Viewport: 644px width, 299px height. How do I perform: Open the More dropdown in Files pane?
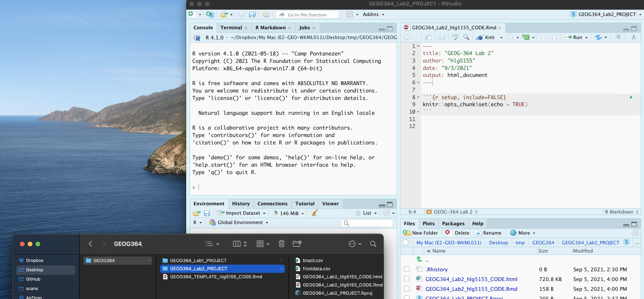[x=523, y=233]
